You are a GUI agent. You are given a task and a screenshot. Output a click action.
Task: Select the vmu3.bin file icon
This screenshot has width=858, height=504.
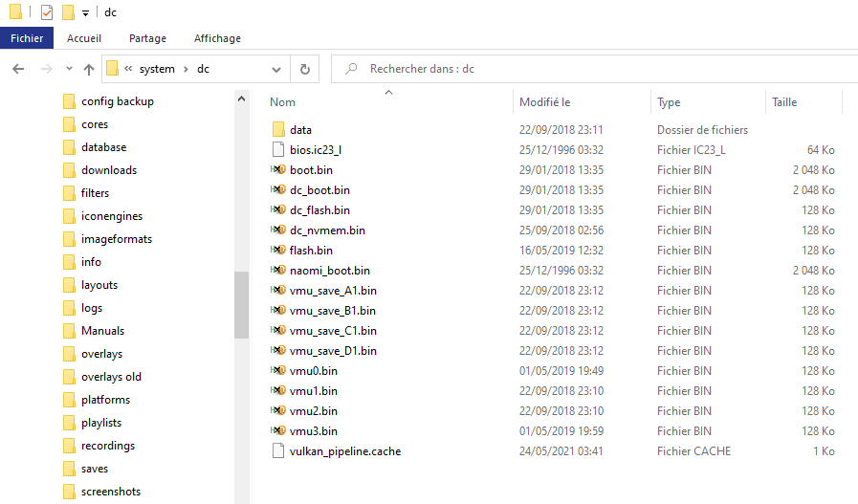(x=278, y=430)
